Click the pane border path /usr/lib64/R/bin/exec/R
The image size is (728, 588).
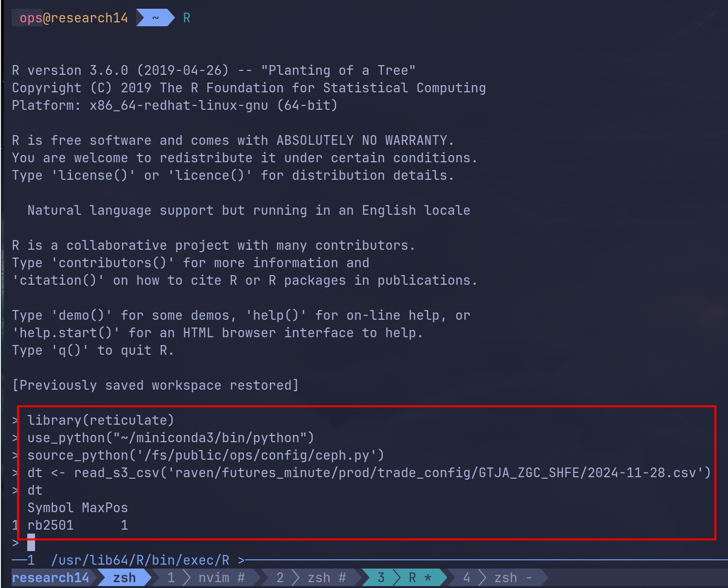coord(140,560)
